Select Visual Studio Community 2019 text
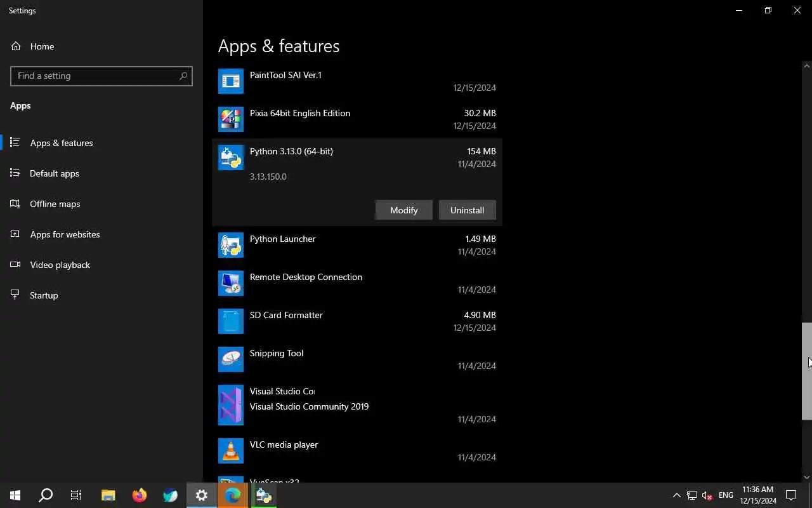The image size is (812, 508). 309,406
